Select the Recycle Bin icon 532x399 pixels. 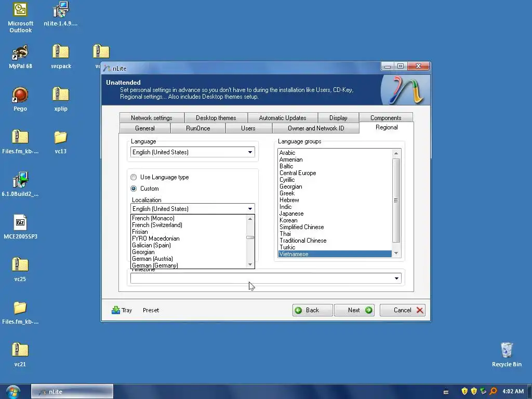507,355
